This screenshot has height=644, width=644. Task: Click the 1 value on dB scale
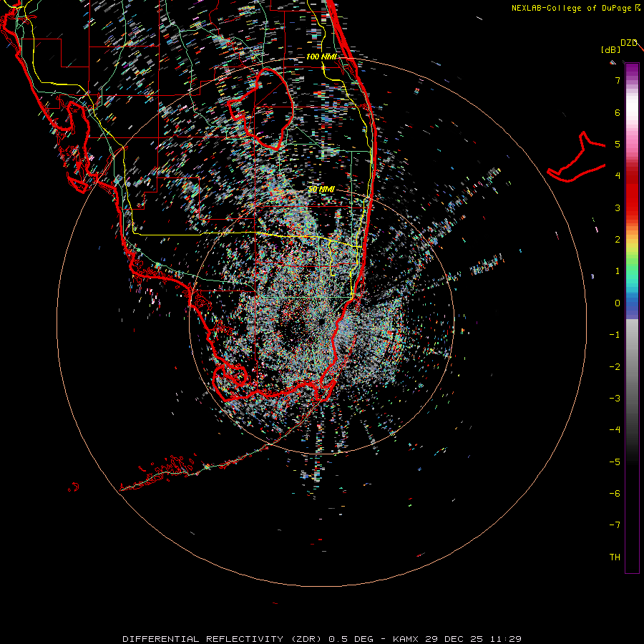[618, 271]
